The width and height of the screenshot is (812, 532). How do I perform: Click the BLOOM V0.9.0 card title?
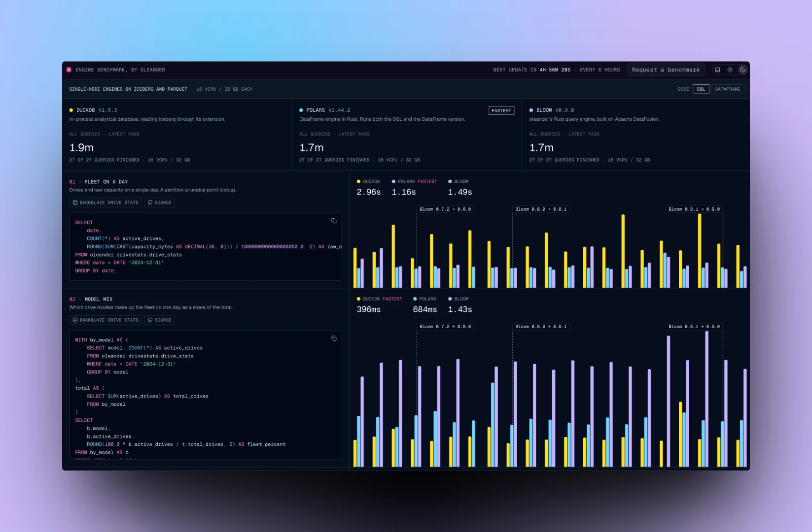(x=555, y=110)
